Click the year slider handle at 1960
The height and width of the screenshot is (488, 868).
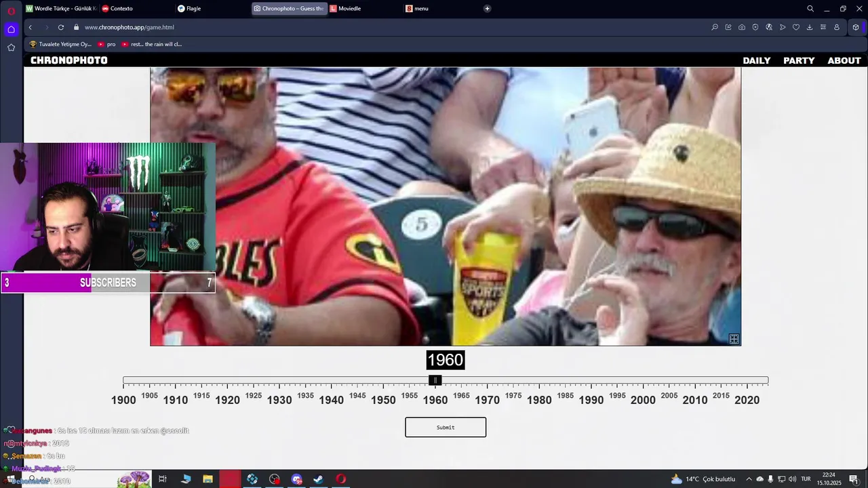pos(435,380)
